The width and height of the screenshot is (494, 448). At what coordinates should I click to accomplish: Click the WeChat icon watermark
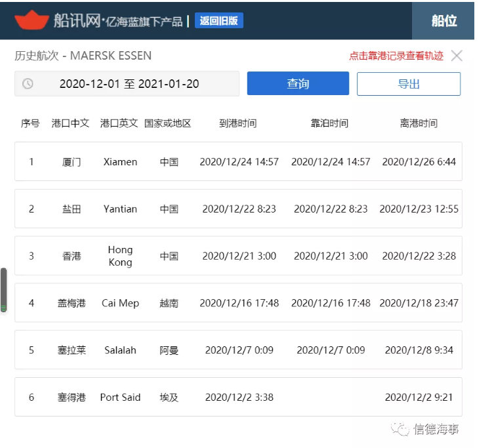400,429
